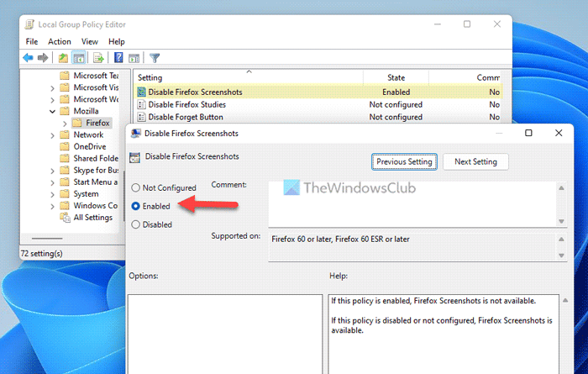Click the Previous Setting button

404,161
